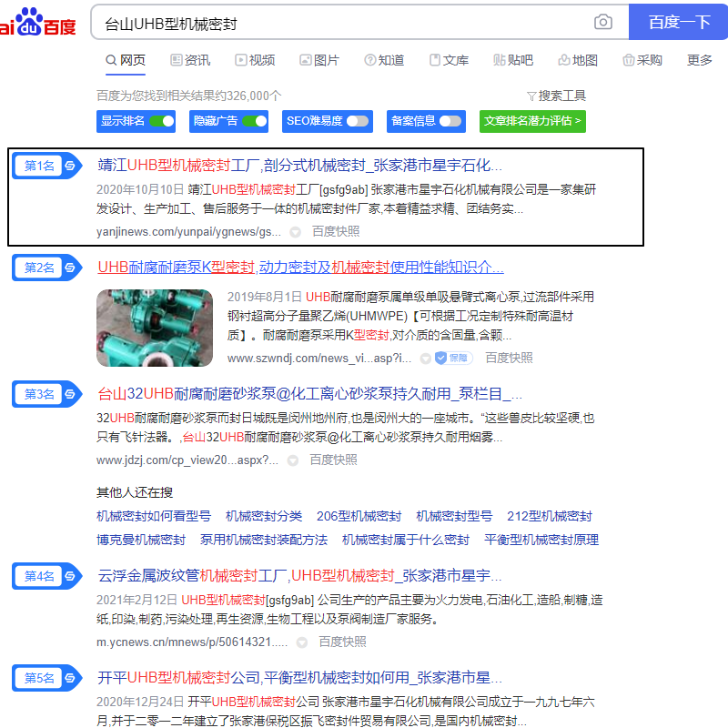Screen dimensions: 728x728
Task: Expand arrow next to yanjinews.com URL
Action: point(295,232)
